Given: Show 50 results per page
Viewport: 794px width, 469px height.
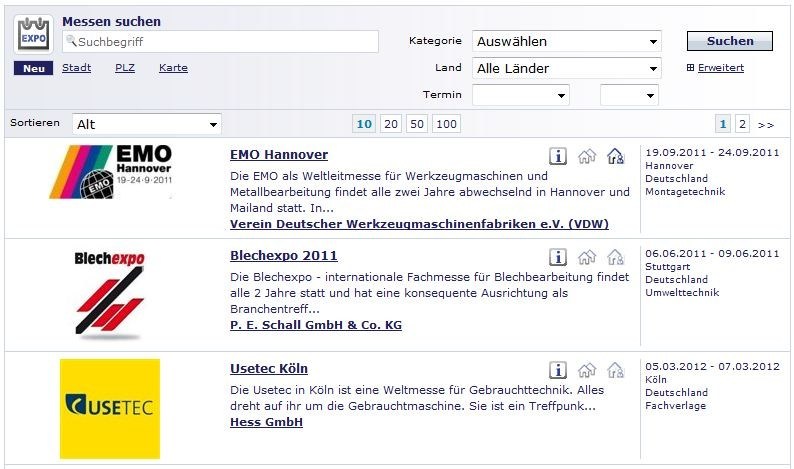Looking at the screenshot, I should [417, 124].
